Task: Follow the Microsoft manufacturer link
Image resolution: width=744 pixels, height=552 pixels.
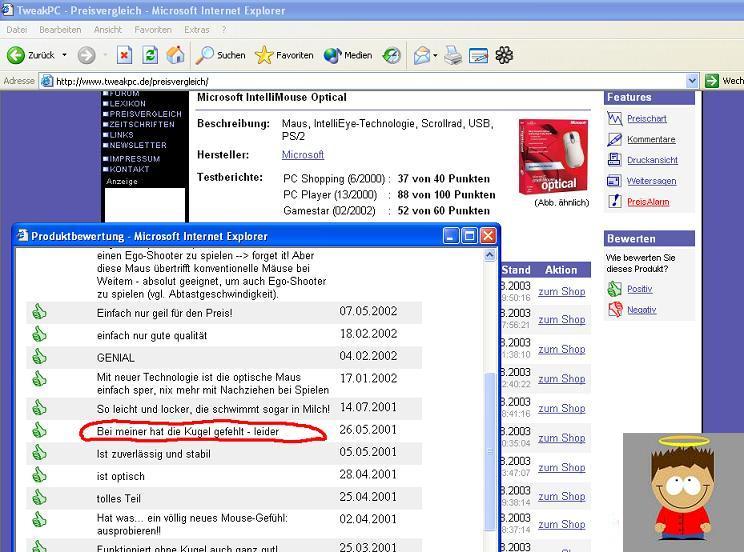Action: pos(303,155)
